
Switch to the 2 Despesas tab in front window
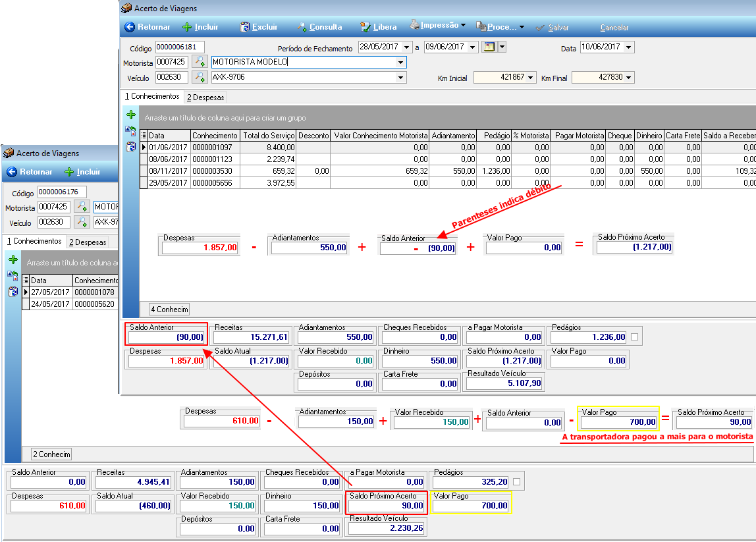[x=205, y=97]
